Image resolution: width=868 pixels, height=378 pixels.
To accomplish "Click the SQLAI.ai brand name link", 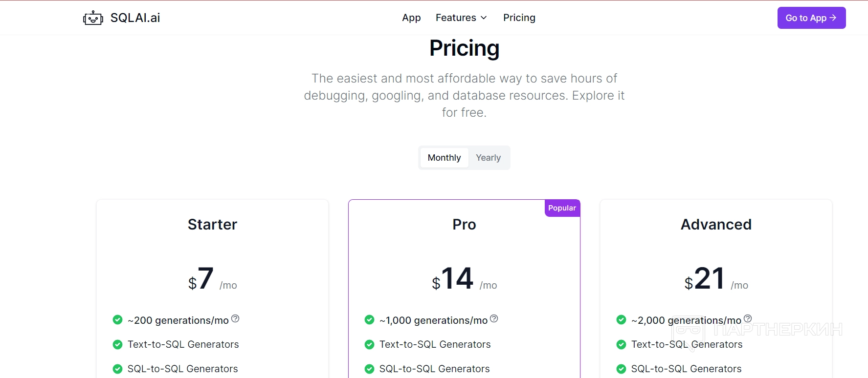I will 135,18.
